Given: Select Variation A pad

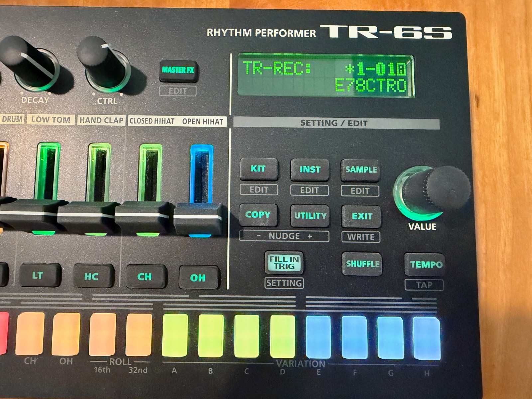Looking at the screenshot, I should pos(175,335).
